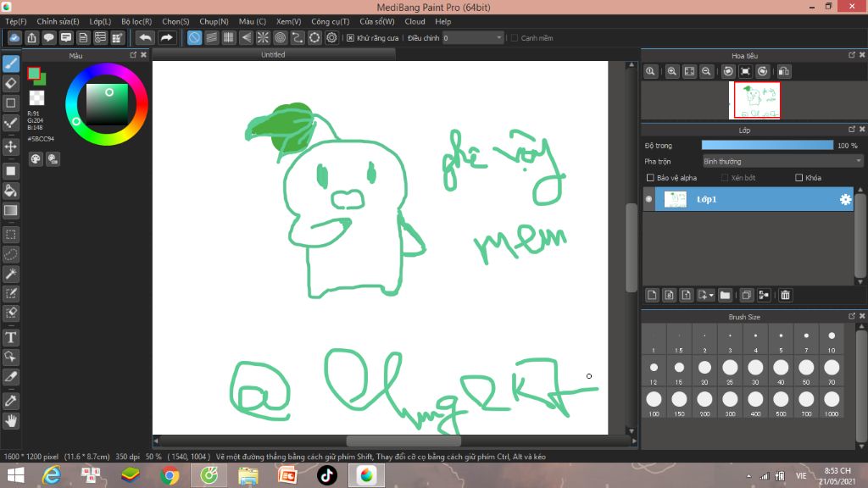868x488 pixels.
Task: Open the Chỉnh sửa(E) menu
Action: [58, 21]
